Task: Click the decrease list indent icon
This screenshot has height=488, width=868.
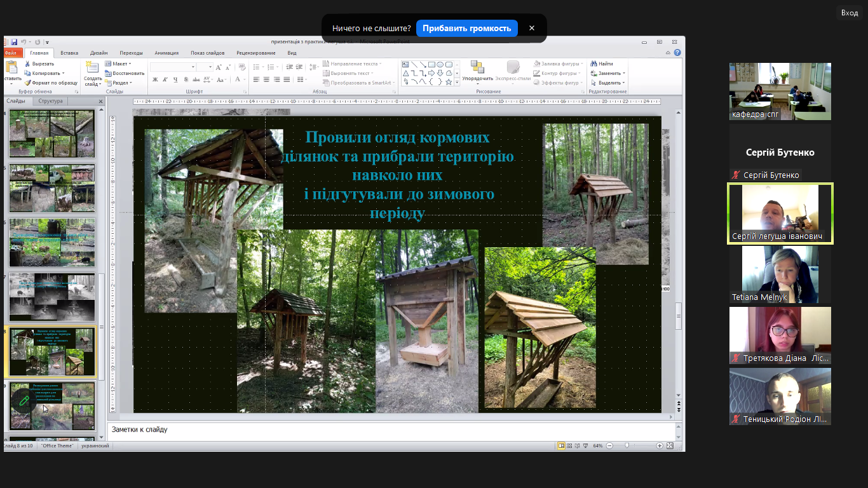Action: [x=291, y=67]
